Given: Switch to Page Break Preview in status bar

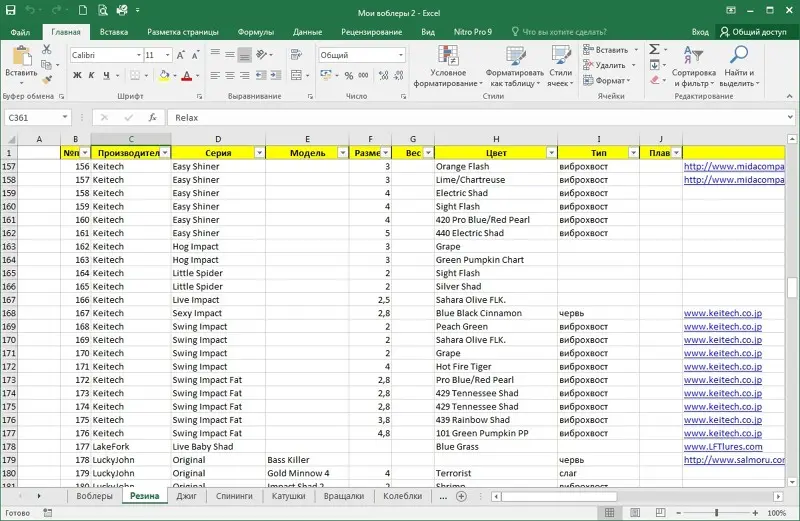Looking at the screenshot, I should coord(660,512).
